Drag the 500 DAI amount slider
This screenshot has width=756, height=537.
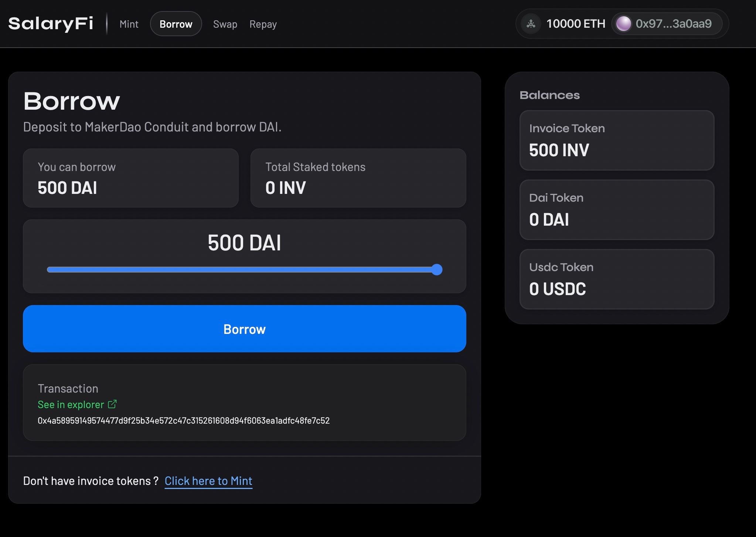click(437, 269)
